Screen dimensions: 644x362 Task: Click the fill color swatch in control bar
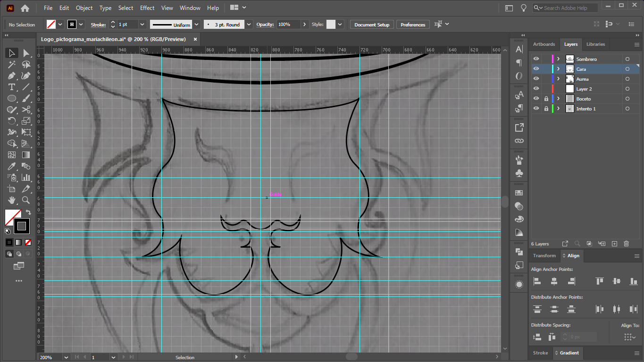(51, 25)
